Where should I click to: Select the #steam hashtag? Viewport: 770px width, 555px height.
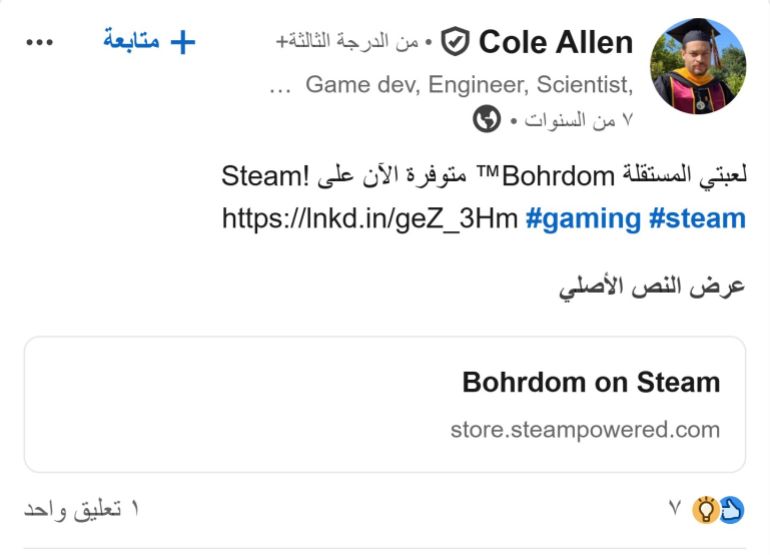pyautogui.click(x=697, y=219)
